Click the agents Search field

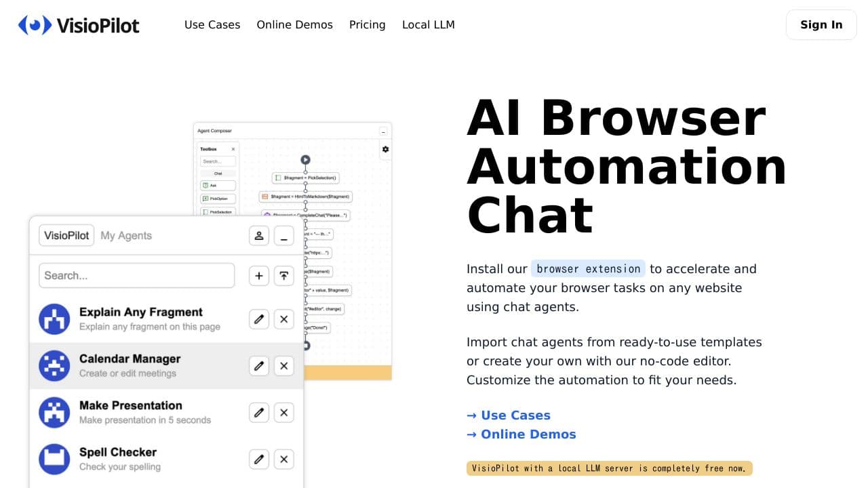point(137,276)
